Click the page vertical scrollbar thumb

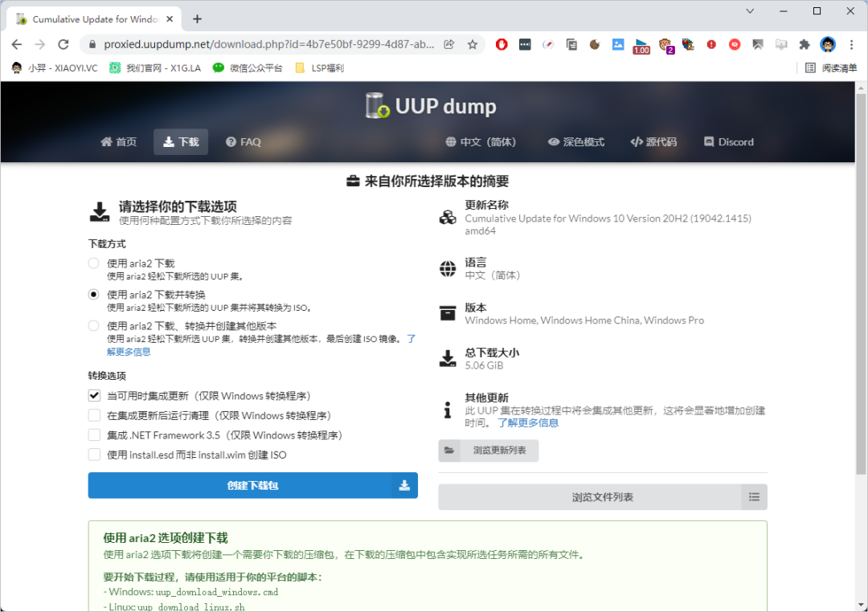[862, 284]
